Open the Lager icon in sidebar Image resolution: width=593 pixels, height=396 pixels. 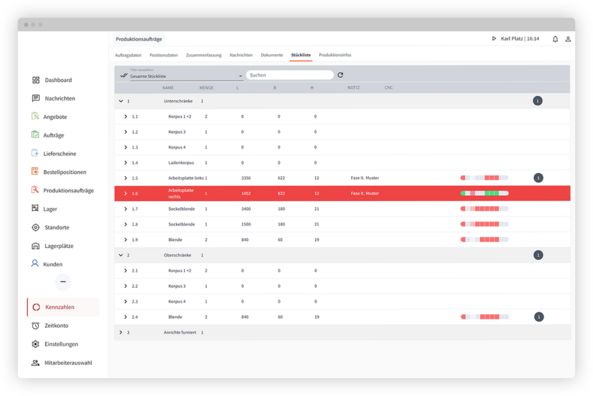pos(35,208)
